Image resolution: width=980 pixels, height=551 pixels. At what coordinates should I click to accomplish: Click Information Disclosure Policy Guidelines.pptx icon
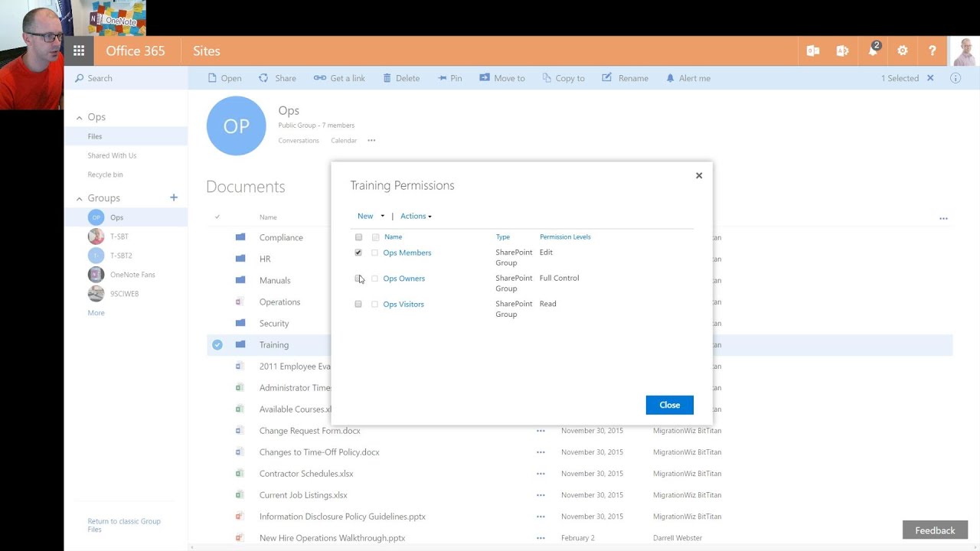[x=239, y=516]
